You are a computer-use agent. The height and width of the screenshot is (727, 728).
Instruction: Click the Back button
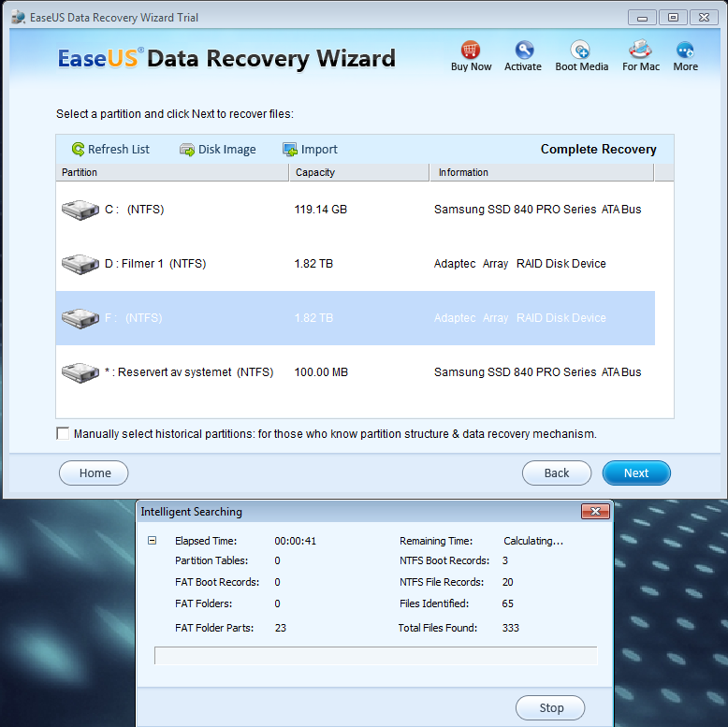(557, 473)
